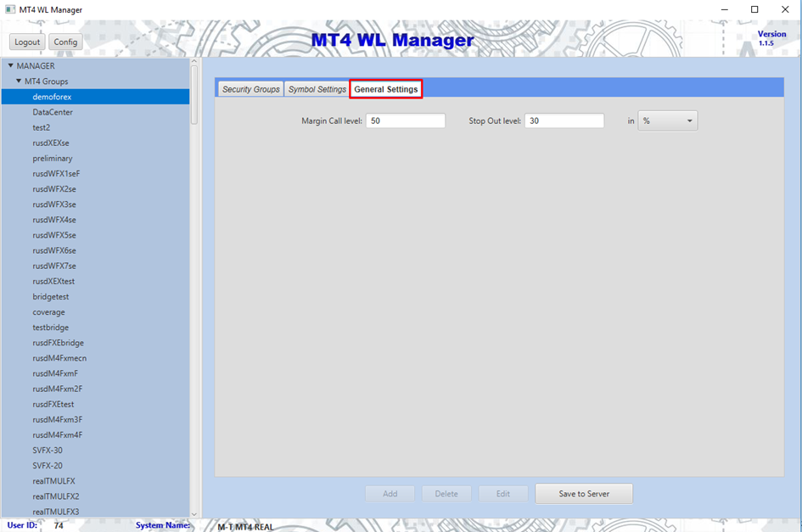Select the realTMULFX2 group

pyautogui.click(x=95, y=496)
